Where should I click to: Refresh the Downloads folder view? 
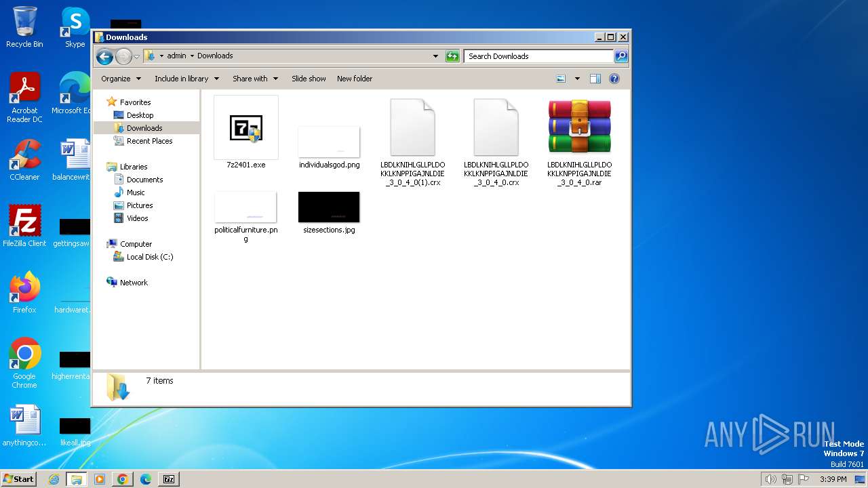point(452,56)
